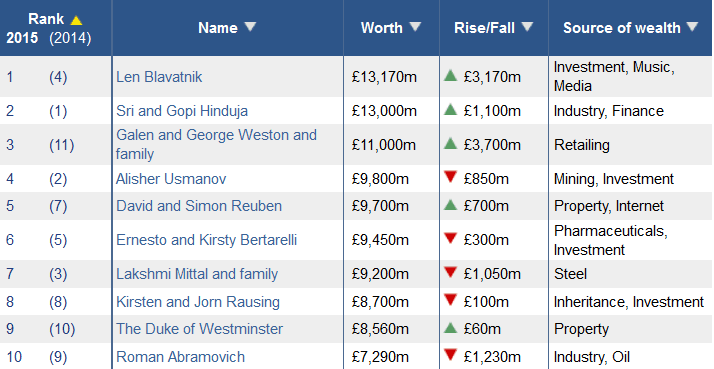
Task: Click Source of wealth sort arrow
Action: pos(692,27)
